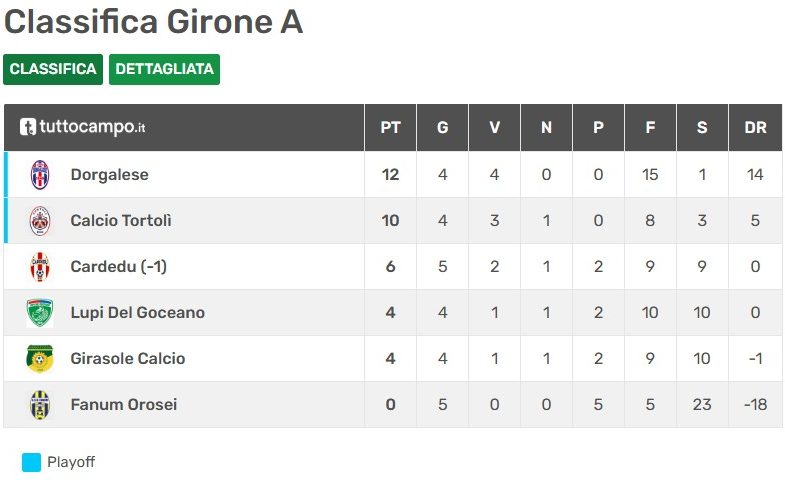Click the F column header
The height and width of the screenshot is (490, 785).
point(650,128)
